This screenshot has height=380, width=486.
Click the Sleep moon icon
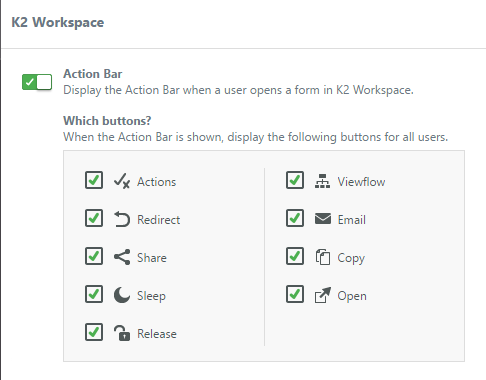(122, 295)
